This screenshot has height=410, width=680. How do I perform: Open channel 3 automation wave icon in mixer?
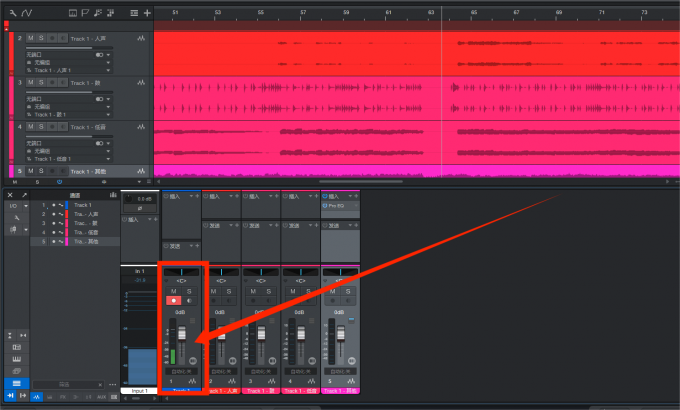[271, 381]
